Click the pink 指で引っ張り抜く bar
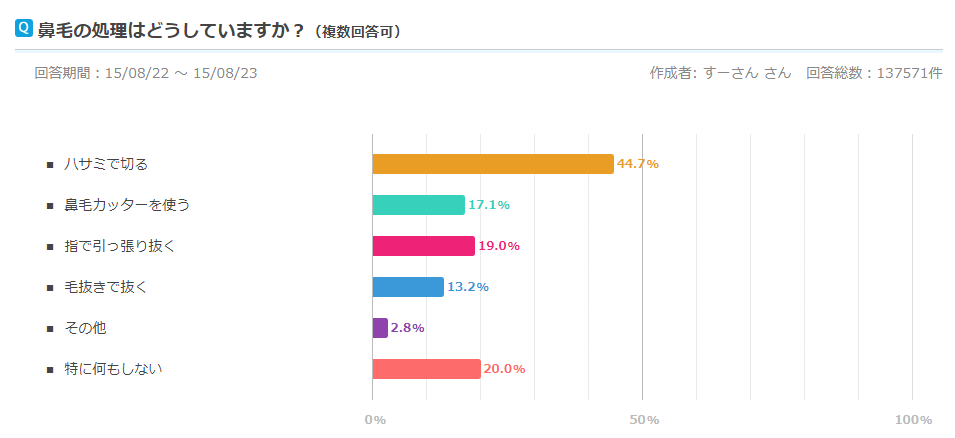 tap(423, 246)
